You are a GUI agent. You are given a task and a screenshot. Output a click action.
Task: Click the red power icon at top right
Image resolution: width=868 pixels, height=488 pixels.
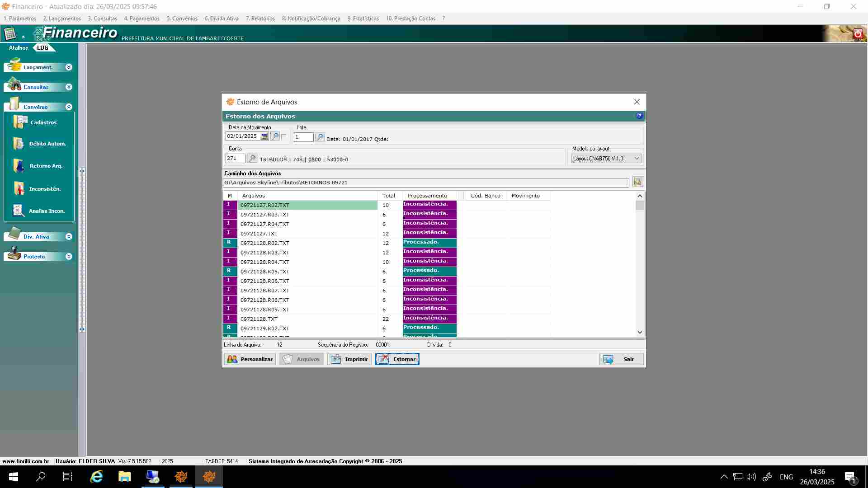(858, 34)
